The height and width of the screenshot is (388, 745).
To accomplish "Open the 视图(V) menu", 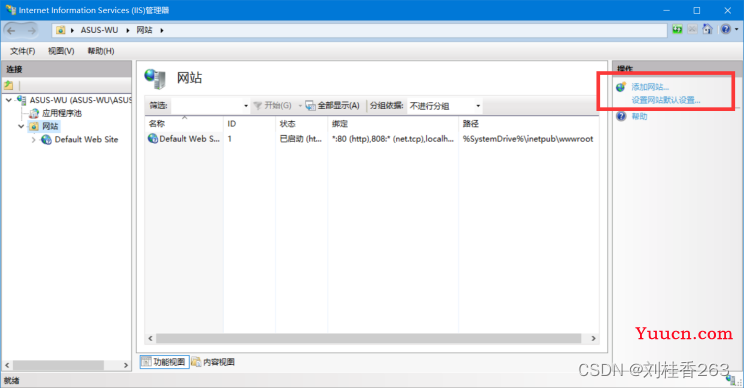I will pos(61,51).
